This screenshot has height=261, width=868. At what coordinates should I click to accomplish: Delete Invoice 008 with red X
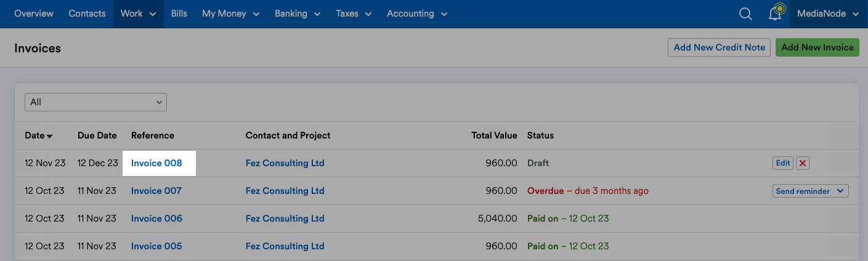[x=803, y=163]
